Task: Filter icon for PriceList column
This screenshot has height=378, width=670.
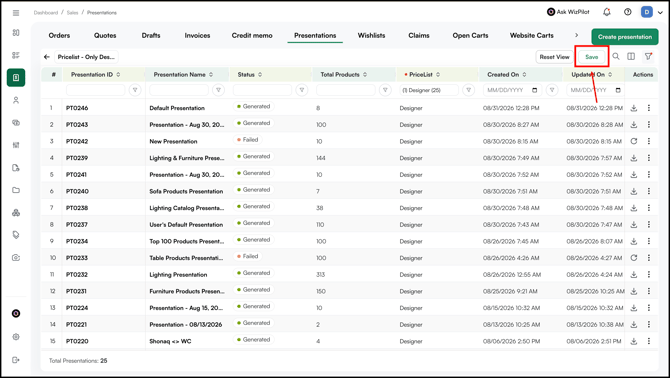Action: (468, 90)
